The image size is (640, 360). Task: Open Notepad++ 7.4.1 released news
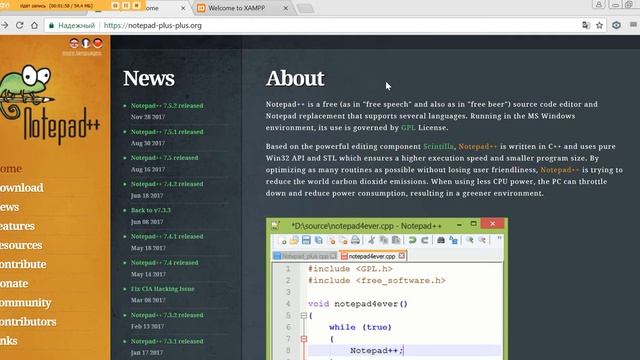coord(167,236)
